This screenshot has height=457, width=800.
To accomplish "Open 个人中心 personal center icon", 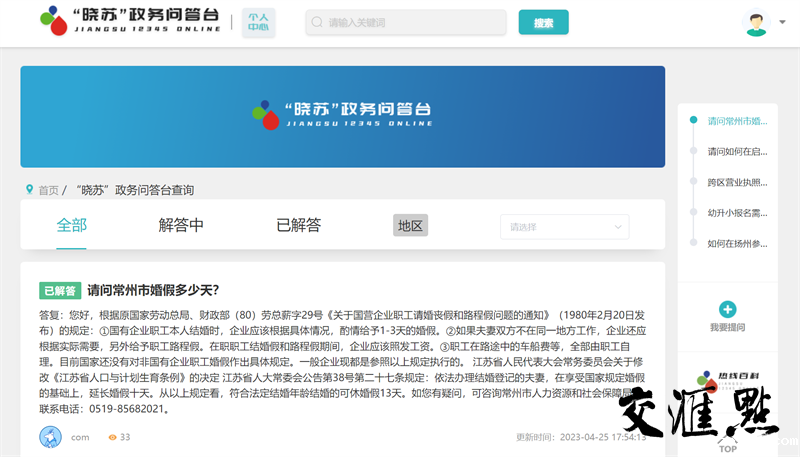I will click(259, 23).
